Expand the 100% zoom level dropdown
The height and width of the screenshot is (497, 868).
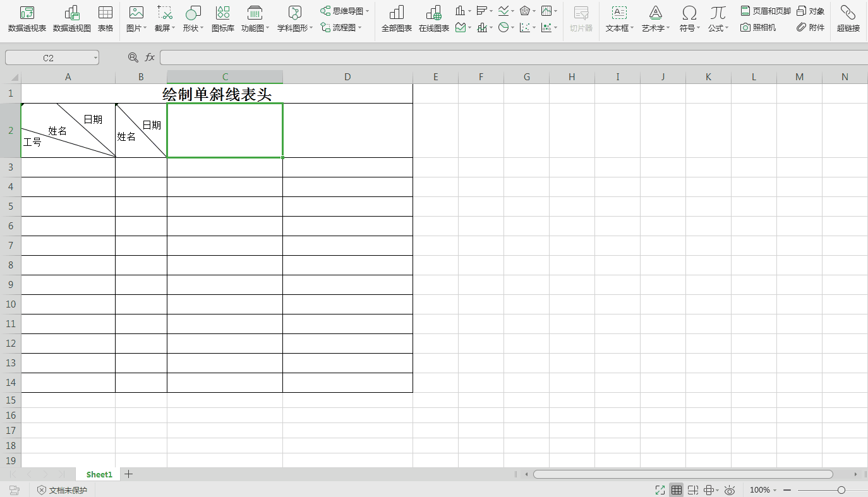763,490
